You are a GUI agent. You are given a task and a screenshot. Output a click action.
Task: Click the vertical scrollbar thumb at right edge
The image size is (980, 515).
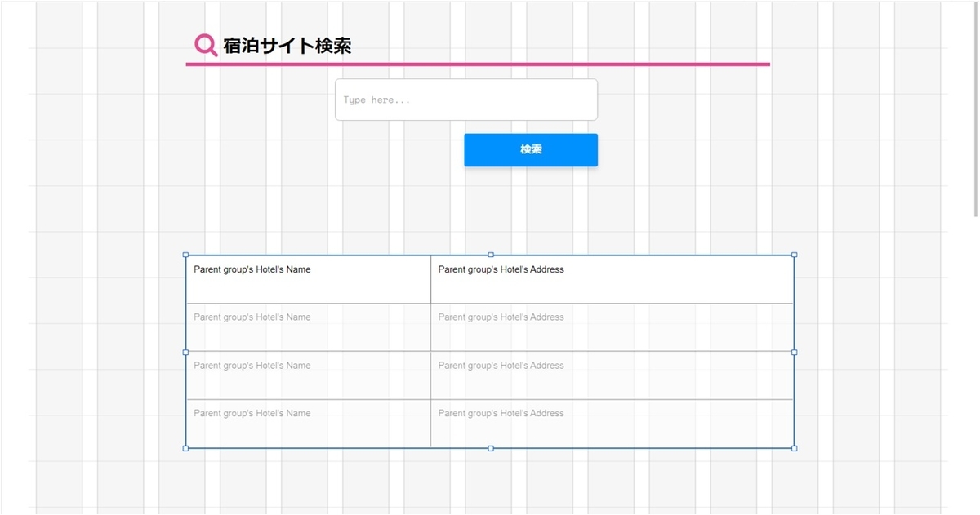point(976,109)
